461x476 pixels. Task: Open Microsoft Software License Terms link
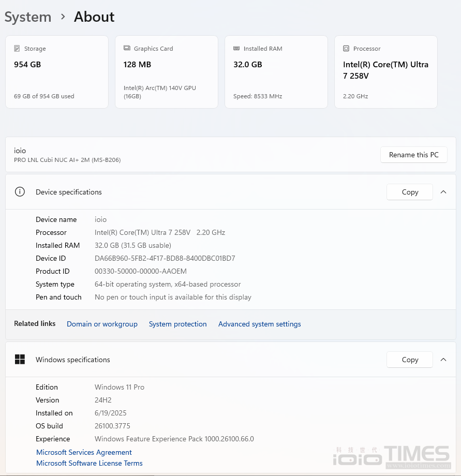click(x=89, y=463)
